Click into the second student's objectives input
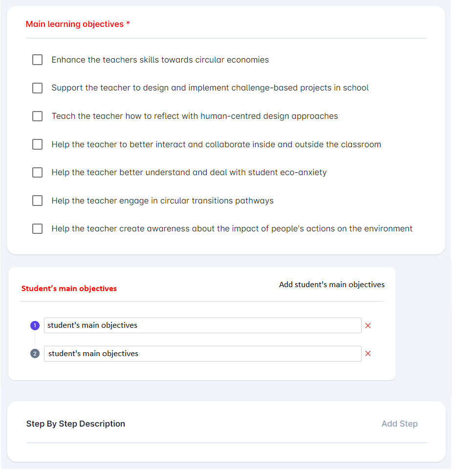 pyautogui.click(x=202, y=354)
